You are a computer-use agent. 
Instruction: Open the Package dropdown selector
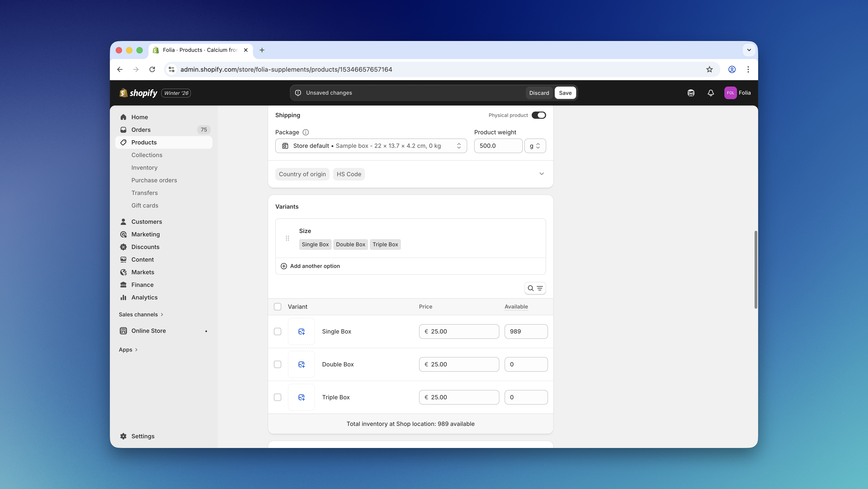[371, 146]
